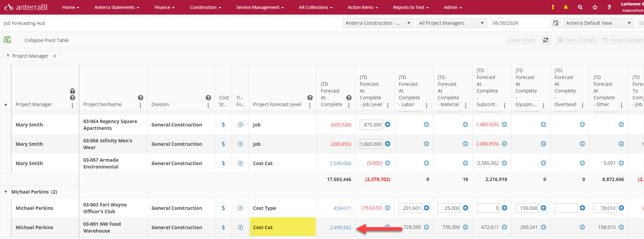Screen dimensions: 644x239
Task: Open the calendar picker for 06/30/2024
Action: click(556, 23)
